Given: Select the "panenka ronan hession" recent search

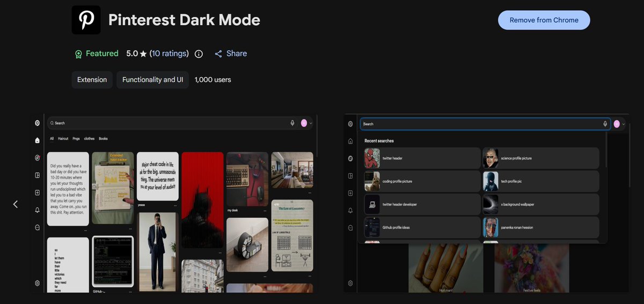Looking at the screenshot, I should click(x=540, y=227).
